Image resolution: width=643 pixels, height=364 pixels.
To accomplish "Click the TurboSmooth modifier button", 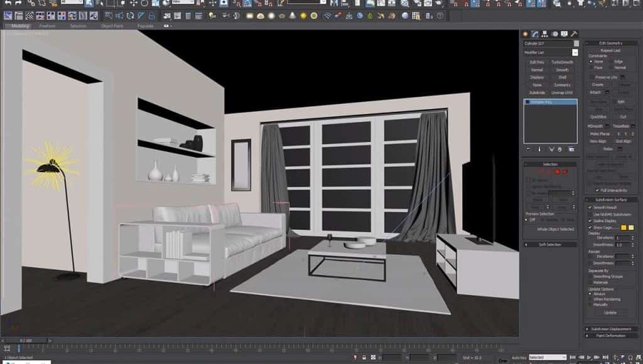I will pyautogui.click(x=562, y=62).
